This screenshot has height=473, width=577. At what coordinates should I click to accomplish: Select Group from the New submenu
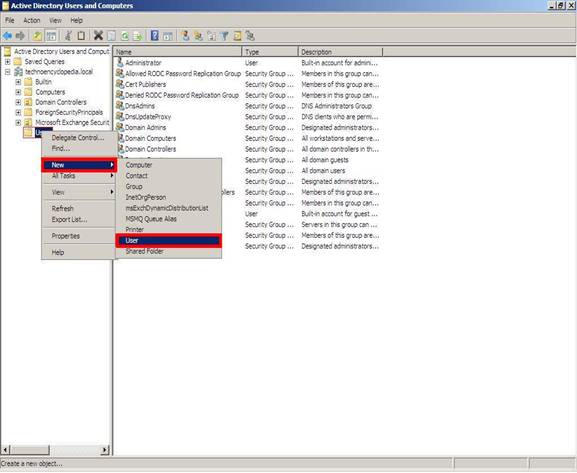(169, 186)
